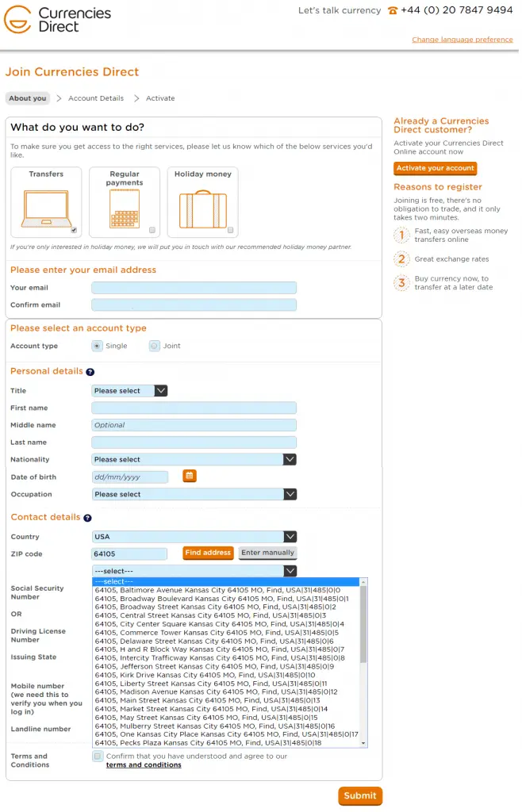Select City Center Square address

226,624
